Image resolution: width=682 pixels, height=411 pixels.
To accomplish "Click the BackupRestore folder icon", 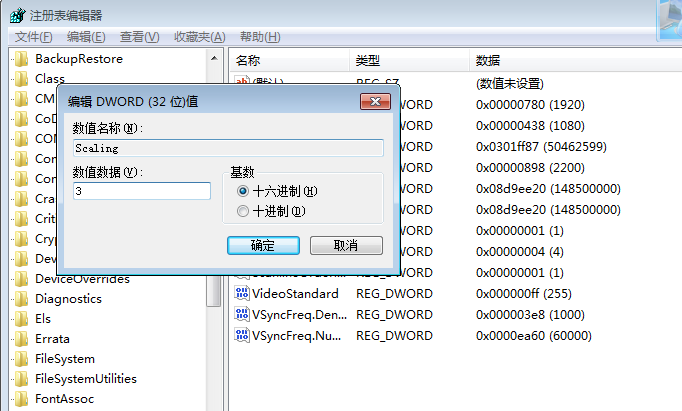I will [21, 59].
